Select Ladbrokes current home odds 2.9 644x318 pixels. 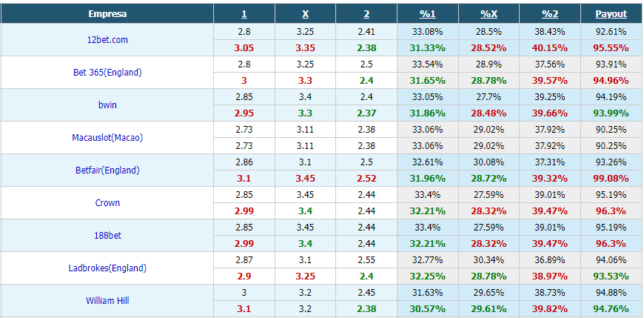(244, 276)
